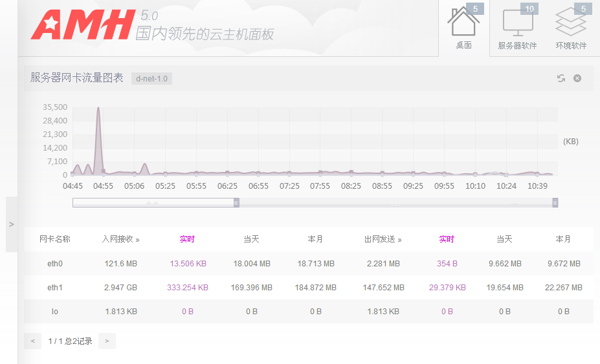
Task: Select the eth0 interface row
Action: tap(55, 264)
